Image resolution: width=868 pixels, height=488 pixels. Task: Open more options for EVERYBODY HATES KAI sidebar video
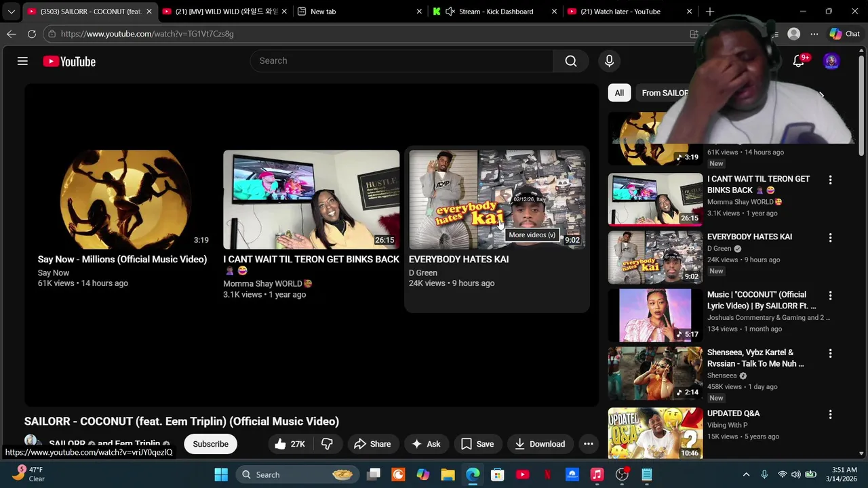pyautogui.click(x=830, y=238)
